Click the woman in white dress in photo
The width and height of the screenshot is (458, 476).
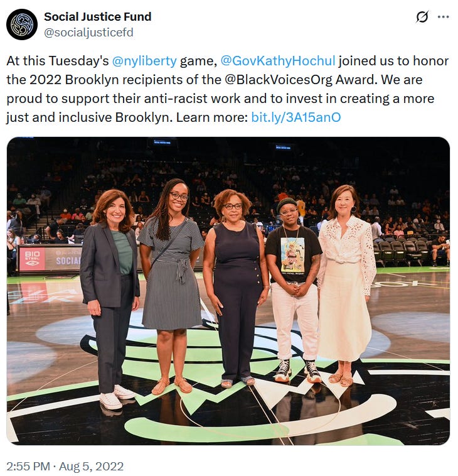tap(346, 284)
